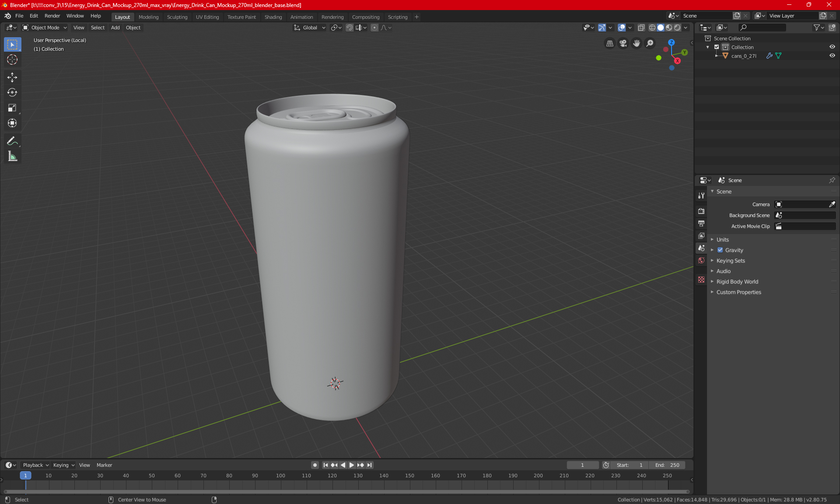Expand Rigid Body World panel
This screenshot has height=504, width=840.
tap(737, 282)
